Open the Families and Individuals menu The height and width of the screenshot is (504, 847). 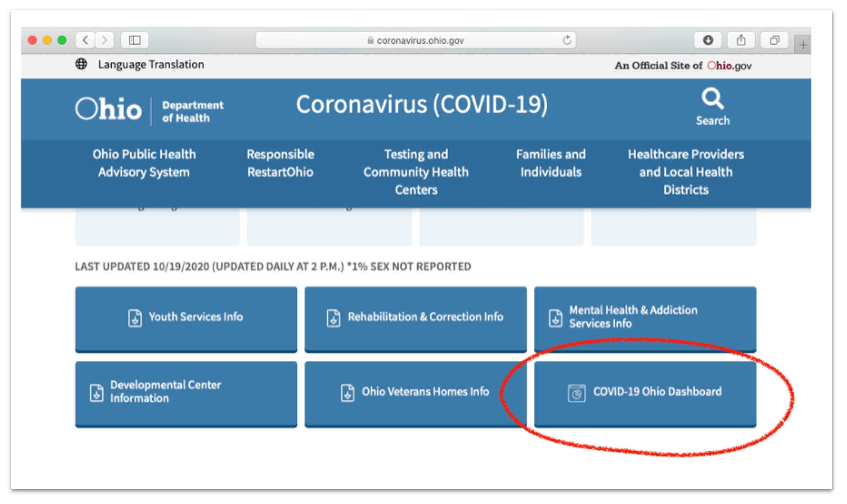(551, 163)
